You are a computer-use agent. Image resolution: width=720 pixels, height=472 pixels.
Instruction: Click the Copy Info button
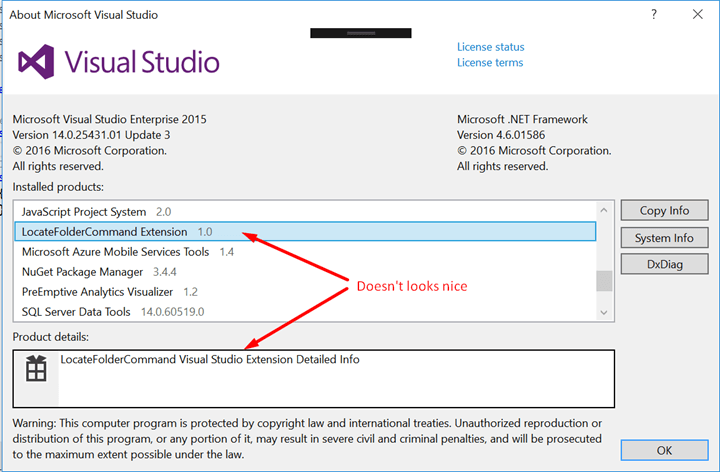664,210
